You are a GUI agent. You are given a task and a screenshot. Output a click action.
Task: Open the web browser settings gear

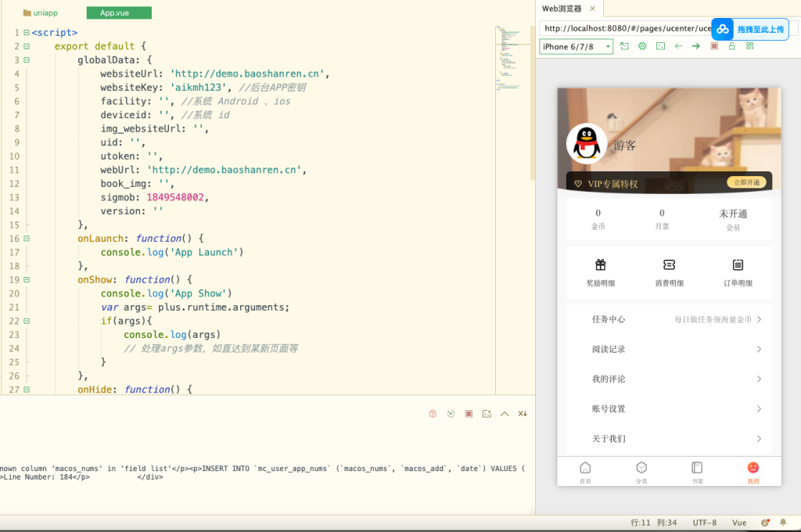pyautogui.click(x=642, y=46)
